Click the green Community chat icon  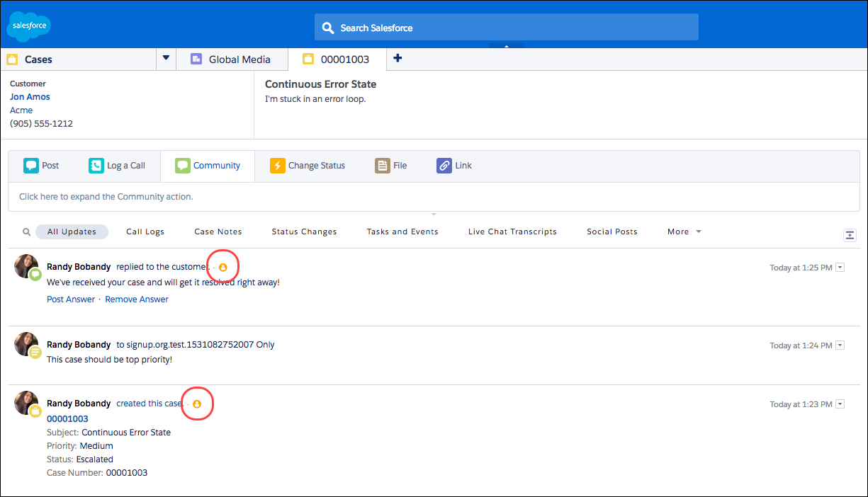tap(183, 166)
